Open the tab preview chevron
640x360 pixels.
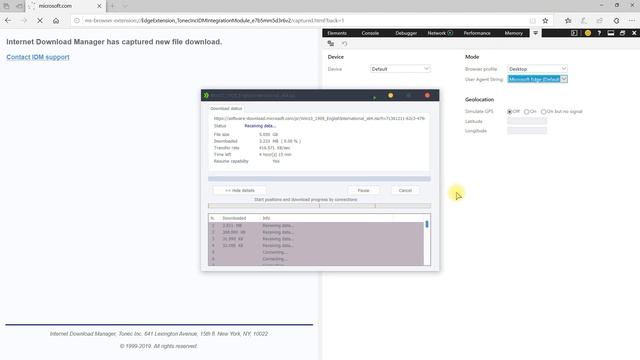click(125, 6)
